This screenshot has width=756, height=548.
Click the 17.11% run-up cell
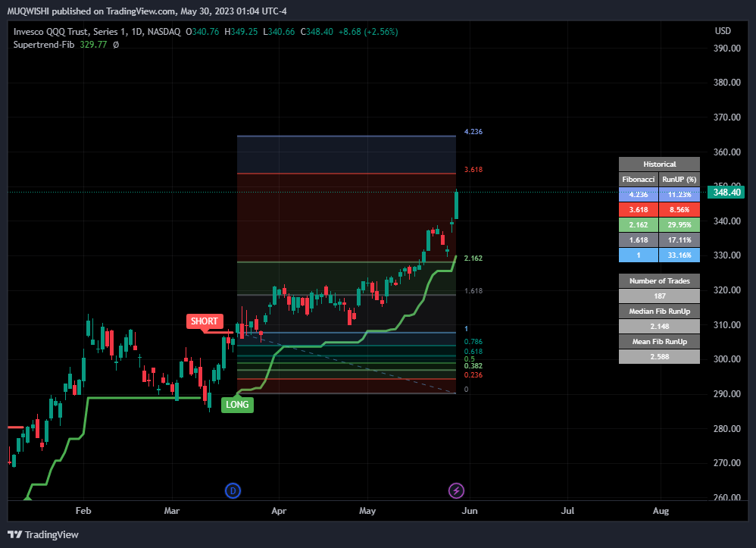[679, 240]
